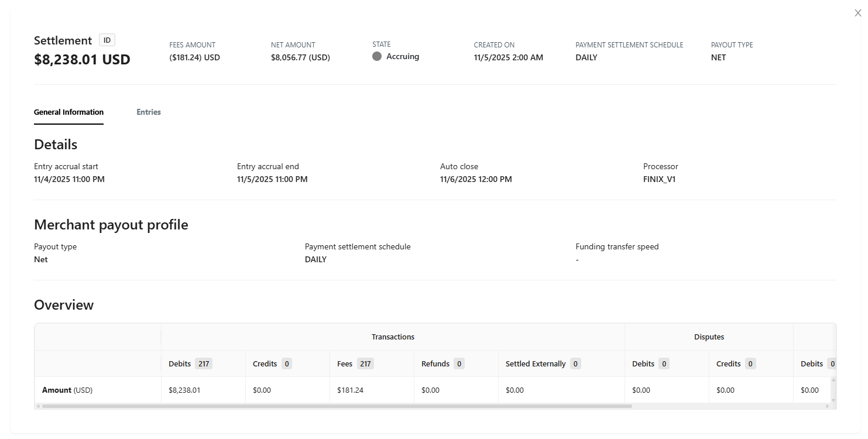Viewport: 868px width, 439px height.
Task: Open the Disputes column group header
Action: tap(709, 337)
